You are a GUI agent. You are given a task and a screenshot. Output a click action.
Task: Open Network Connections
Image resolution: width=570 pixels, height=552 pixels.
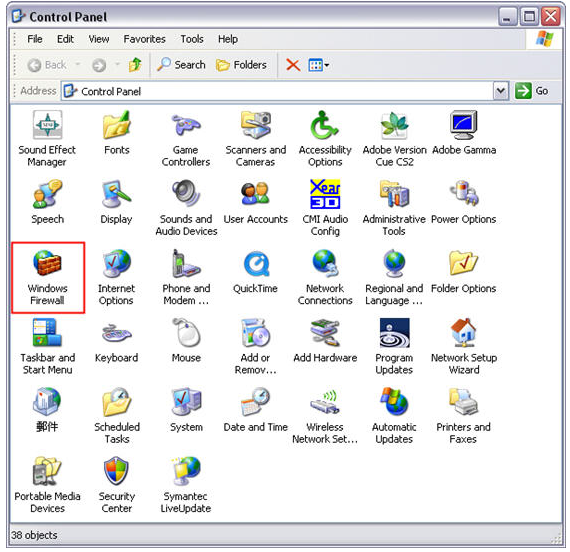325,277
